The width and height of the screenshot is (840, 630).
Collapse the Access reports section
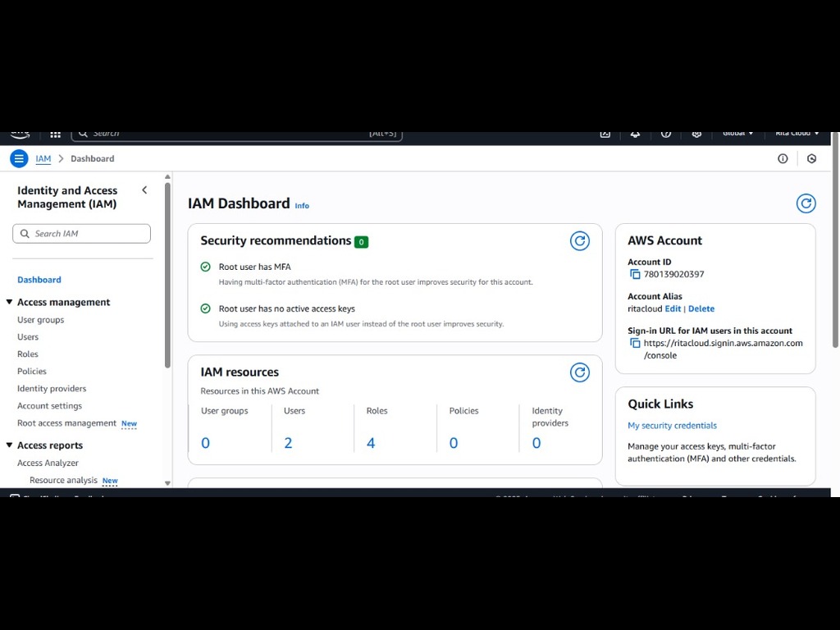pos(9,445)
